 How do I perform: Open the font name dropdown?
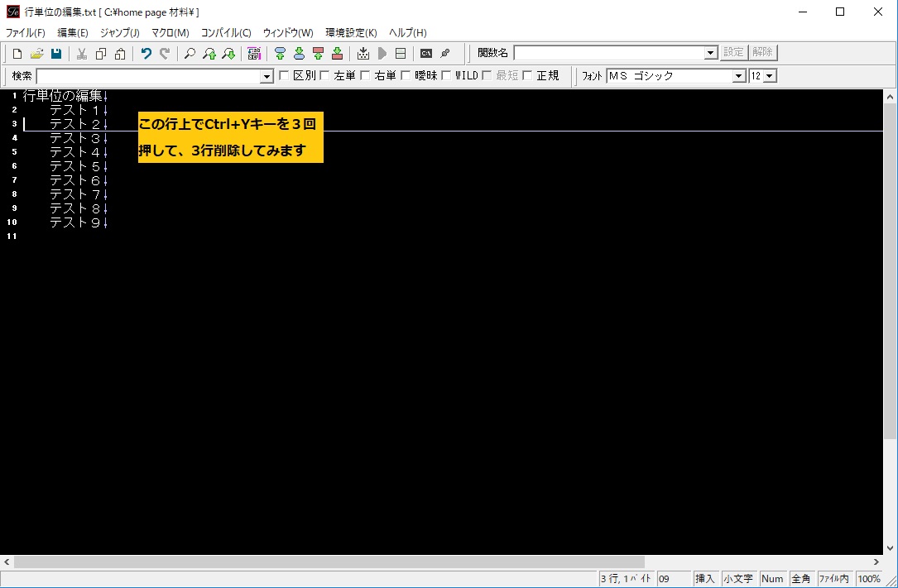(739, 76)
